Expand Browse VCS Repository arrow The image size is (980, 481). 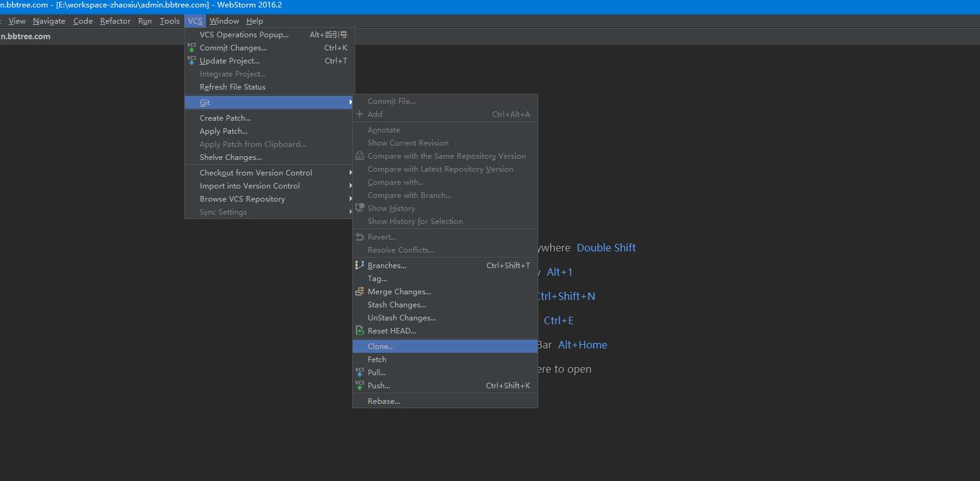351,198
